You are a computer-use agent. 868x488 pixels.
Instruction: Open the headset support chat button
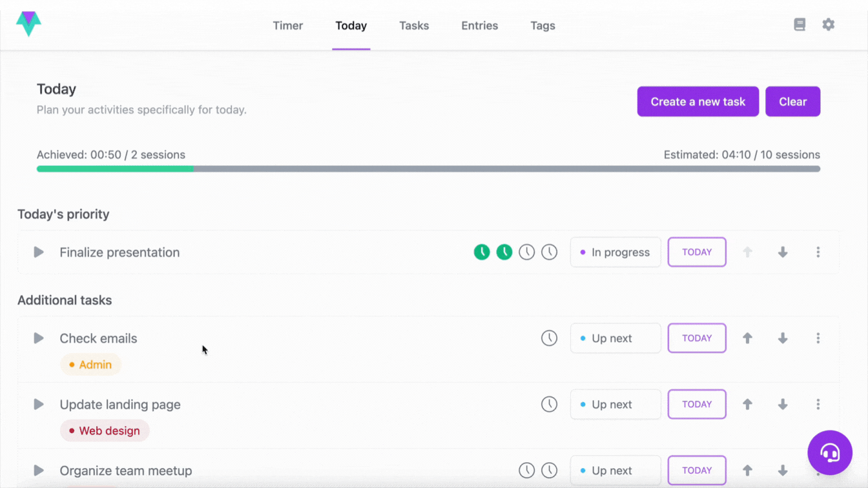[x=830, y=452]
